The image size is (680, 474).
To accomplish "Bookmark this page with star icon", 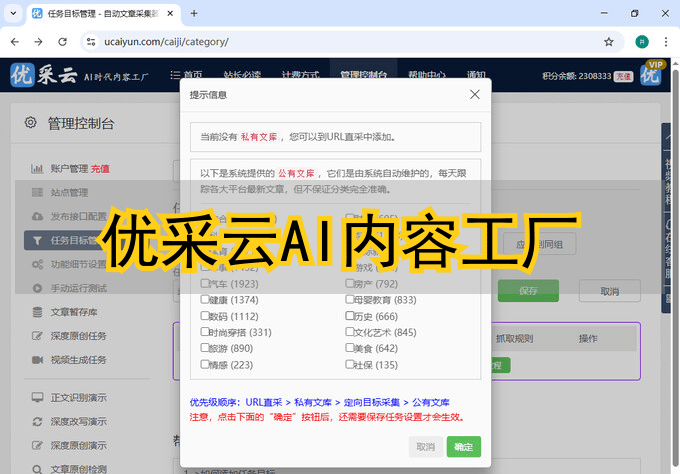I will coord(609,42).
